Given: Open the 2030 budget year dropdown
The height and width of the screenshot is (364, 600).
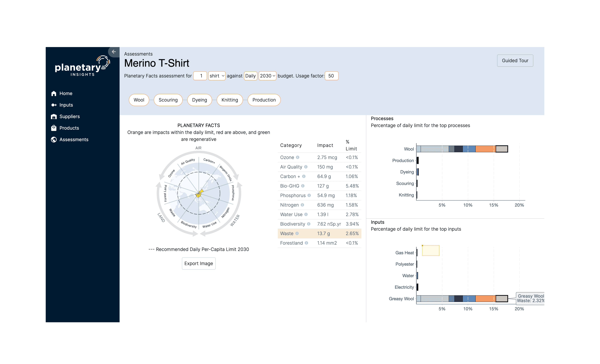Looking at the screenshot, I should (x=267, y=76).
